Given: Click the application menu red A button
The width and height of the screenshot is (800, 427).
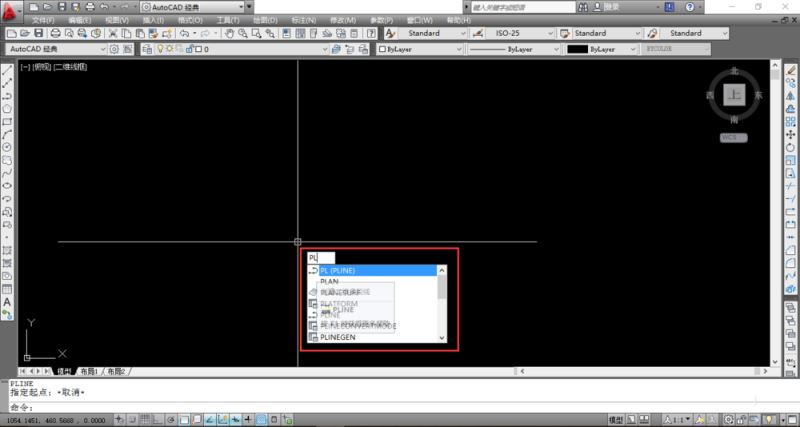Looking at the screenshot, I should [x=10, y=10].
